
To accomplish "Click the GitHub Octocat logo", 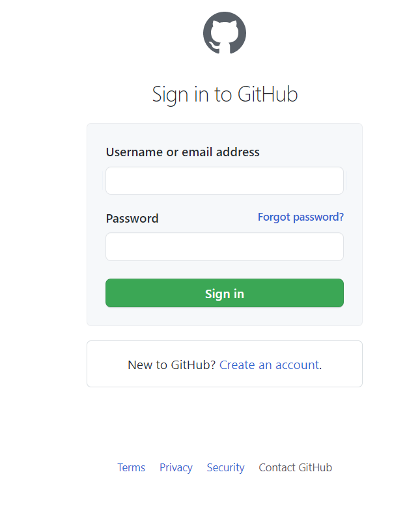I will (225, 33).
